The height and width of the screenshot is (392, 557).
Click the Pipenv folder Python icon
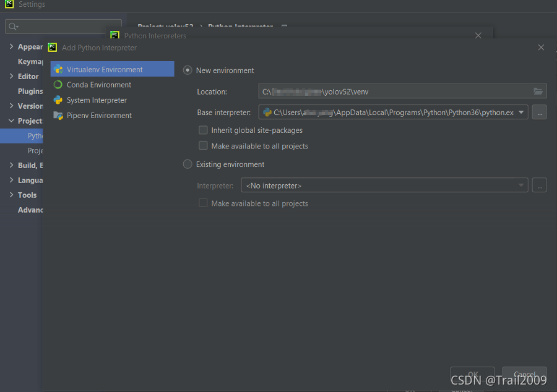tap(58, 115)
